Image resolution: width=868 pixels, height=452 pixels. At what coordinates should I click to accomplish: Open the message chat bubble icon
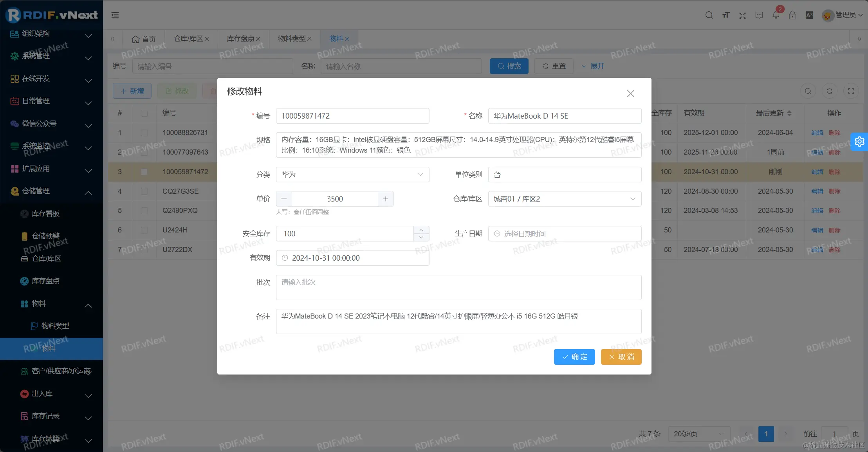pos(759,15)
